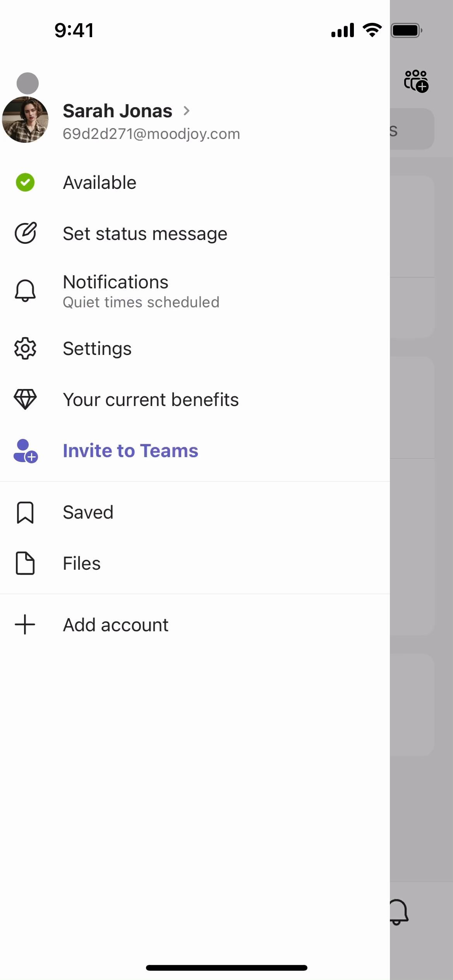
Task: Tap Sarah Jonas profile photo
Action: click(25, 120)
